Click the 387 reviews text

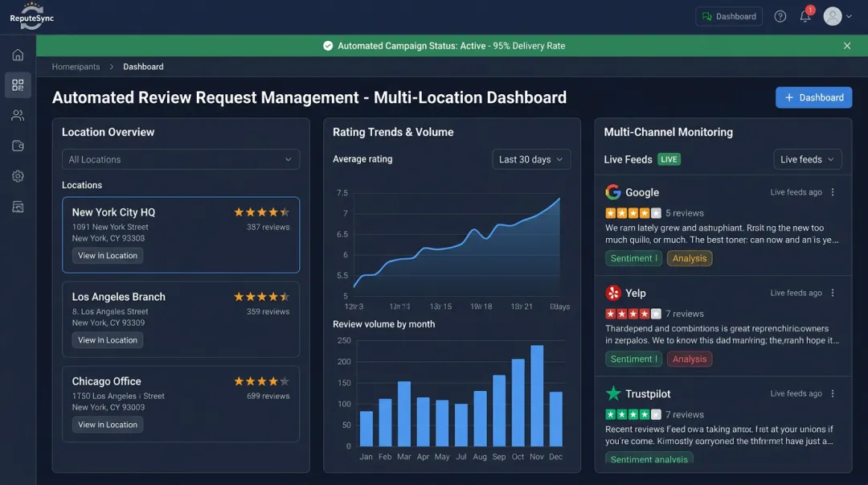268,228
